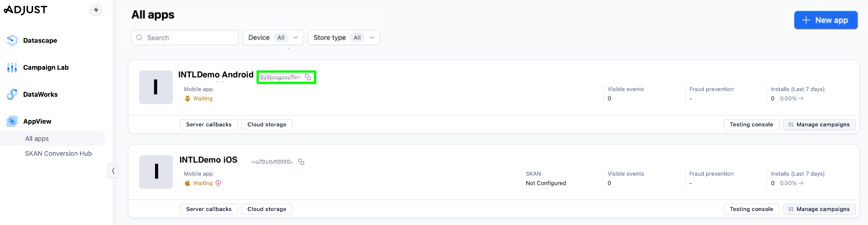Image resolution: width=868 pixels, height=225 pixels.
Task: Select All apps in the sidebar
Action: pos(37,139)
